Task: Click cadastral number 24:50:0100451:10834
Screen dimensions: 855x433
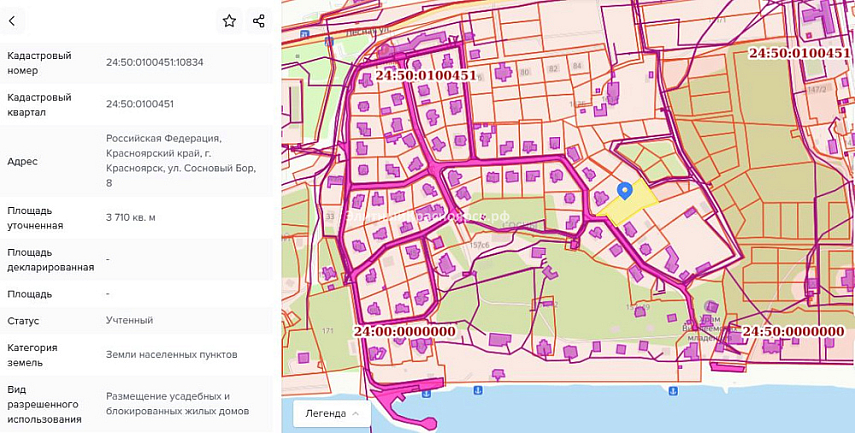Action: tap(154, 62)
